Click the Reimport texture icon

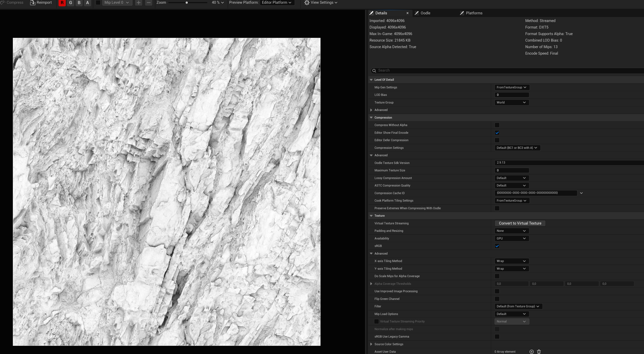(x=32, y=3)
